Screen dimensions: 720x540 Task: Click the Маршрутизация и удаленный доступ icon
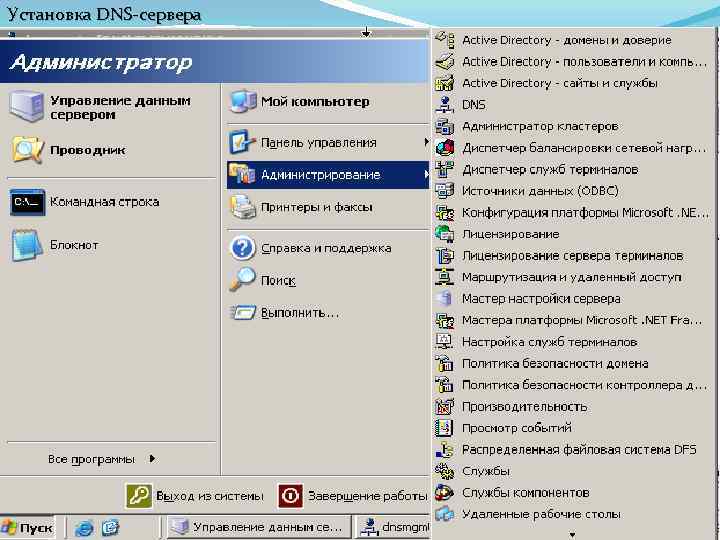(x=444, y=277)
